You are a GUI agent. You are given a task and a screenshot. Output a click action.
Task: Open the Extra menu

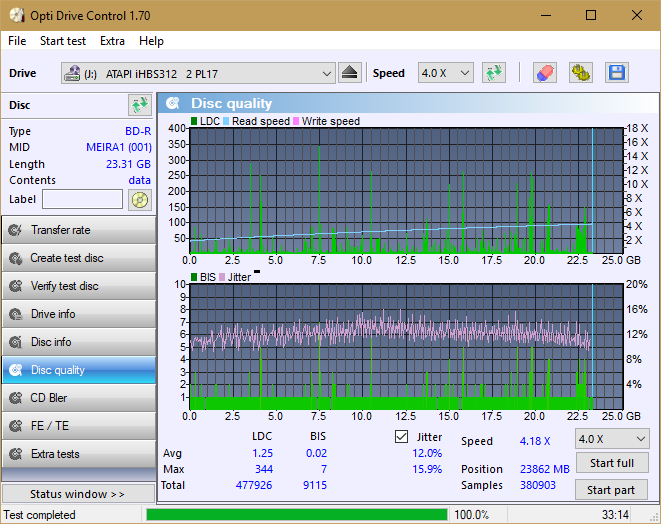pyautogui.click(x=112, y=41)
